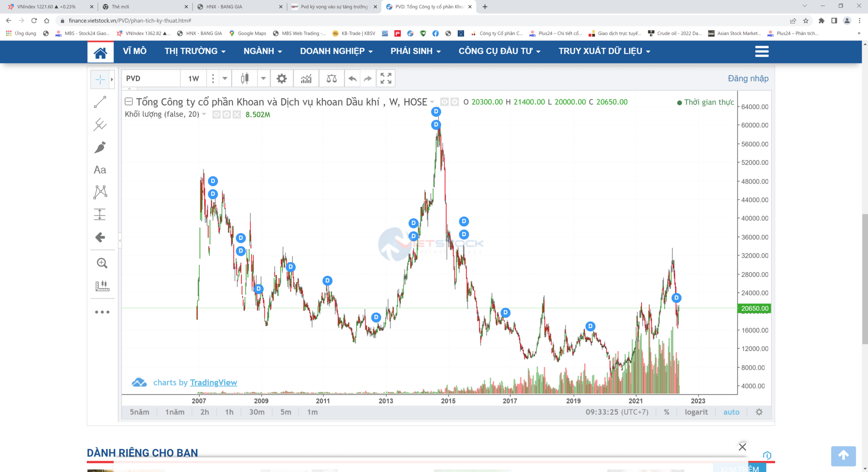Select the crosshair cursor tool

pyautogui.click(x=100, y=79)
